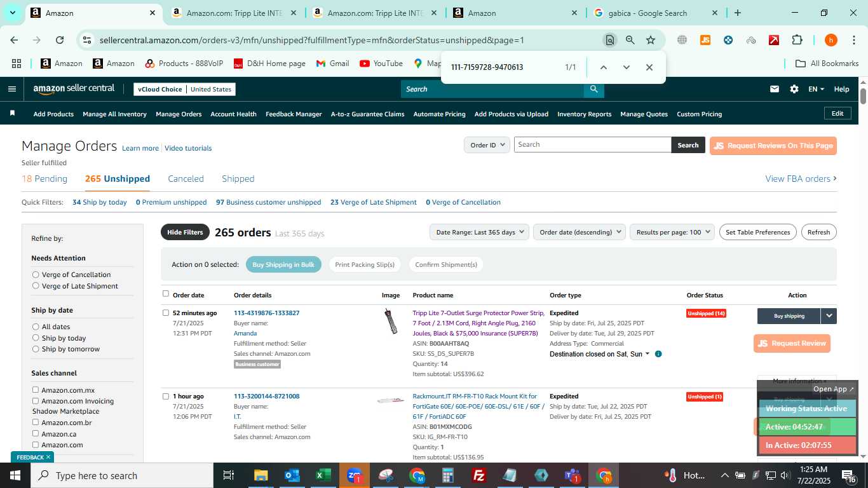Viewport: 868px width, 488px height.
Task: Click the Seller Central search magnifier button
Action: coord(593,89)
